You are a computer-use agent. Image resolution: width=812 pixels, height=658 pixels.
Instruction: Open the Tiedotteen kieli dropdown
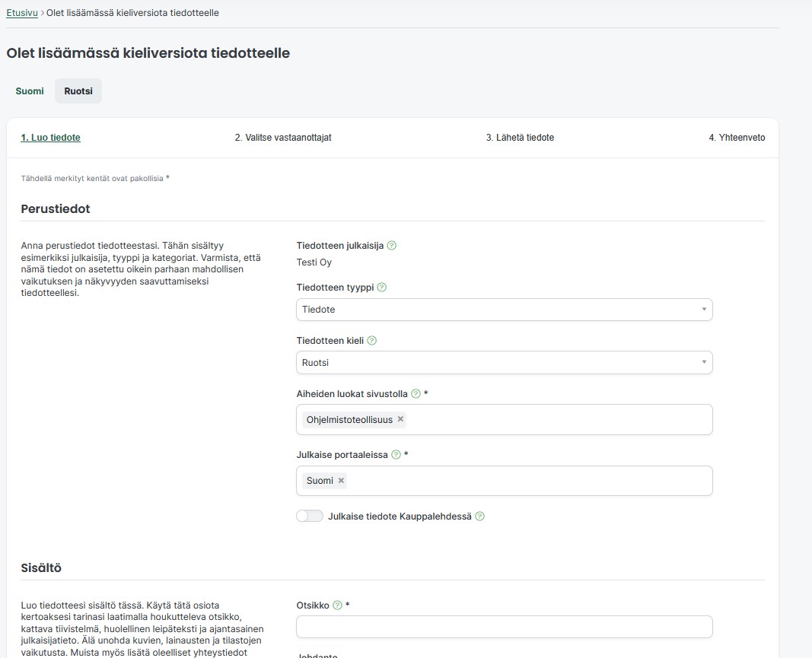coord(505,363)
